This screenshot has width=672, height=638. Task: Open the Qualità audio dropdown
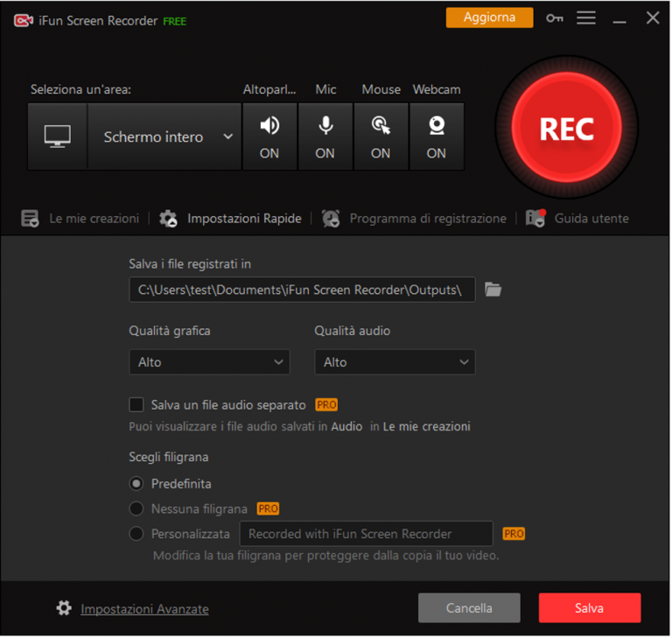(395, 361)
